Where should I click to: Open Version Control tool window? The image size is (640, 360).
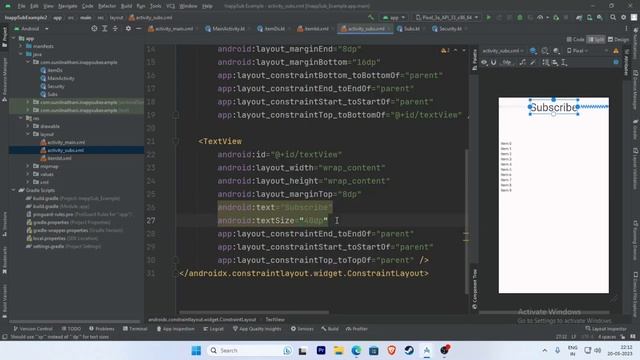[33, 329]
